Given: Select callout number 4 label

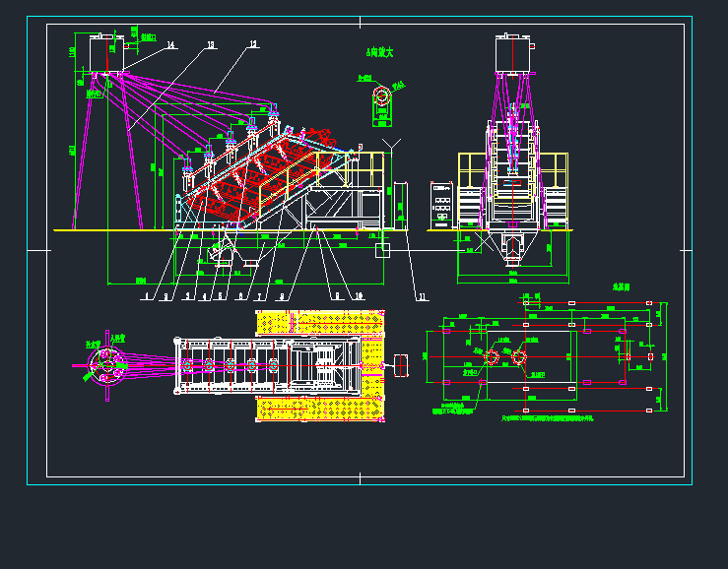Looking at the screenshot, I should (205, 296).
